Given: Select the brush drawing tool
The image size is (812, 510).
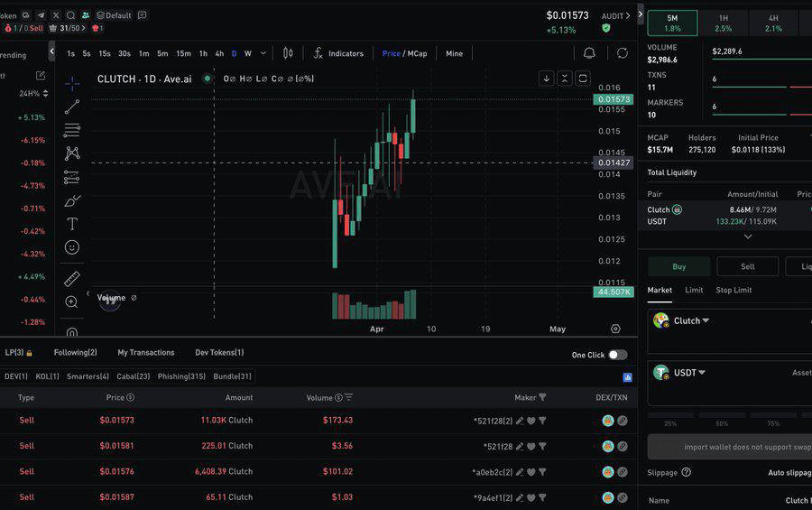Looking at the screenshot, I should [x=72, y=201].
